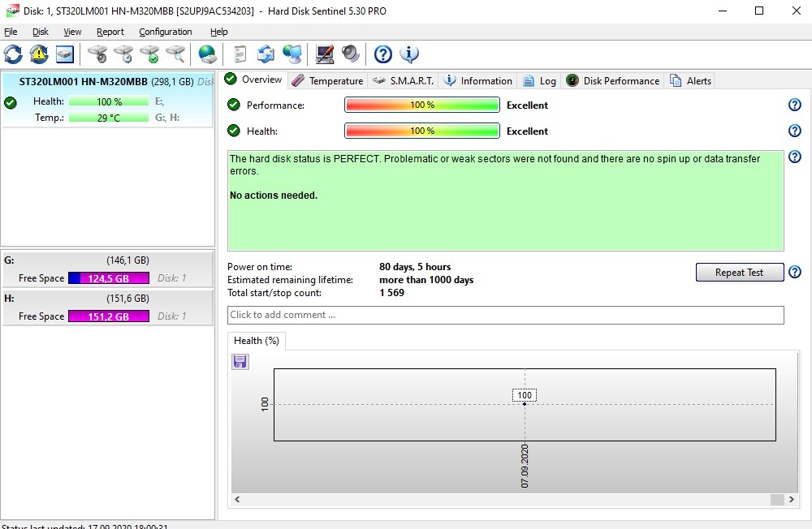Click the gray speaker toolbar icon

coord(351,54)
